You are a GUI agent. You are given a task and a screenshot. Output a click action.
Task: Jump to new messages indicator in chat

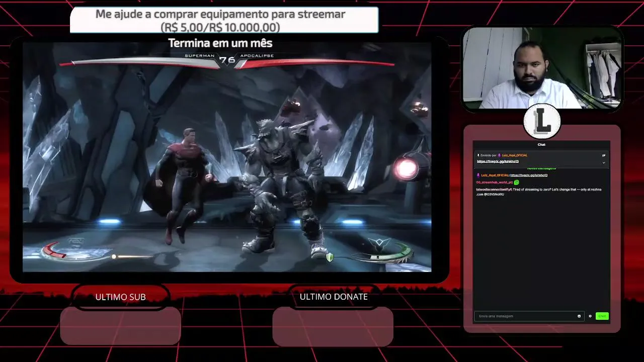(541, 168)
